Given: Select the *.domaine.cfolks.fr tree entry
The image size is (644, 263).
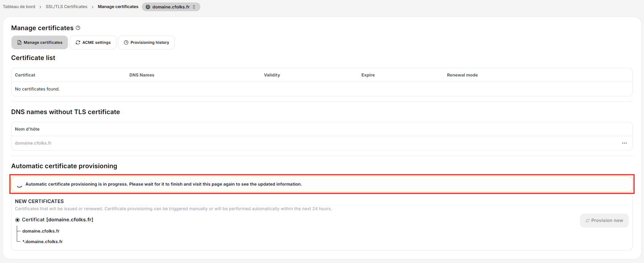Looking at the screenshot, I should coord(43,242).
